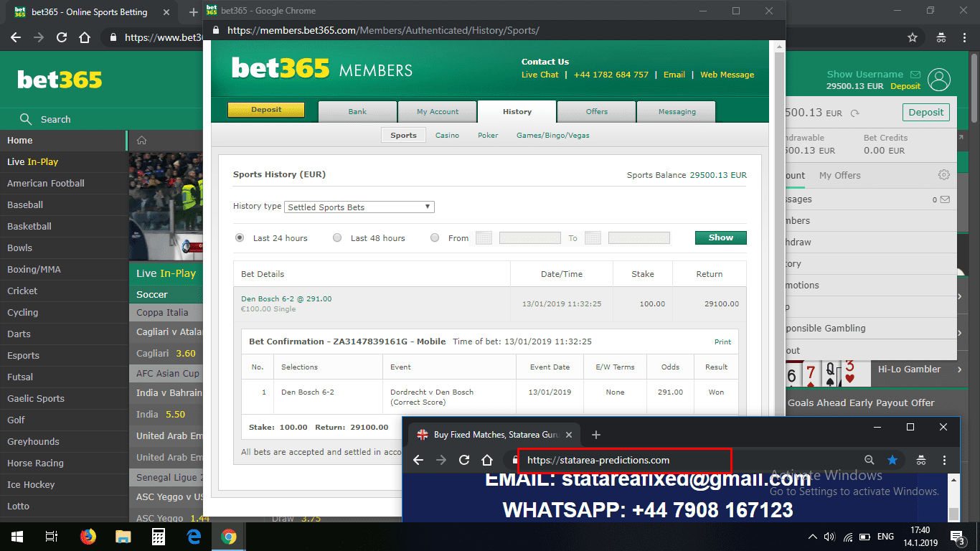Select the Casino history sub-tab
The width and height of the screenshot is (980, 551).
pos(447,135)
